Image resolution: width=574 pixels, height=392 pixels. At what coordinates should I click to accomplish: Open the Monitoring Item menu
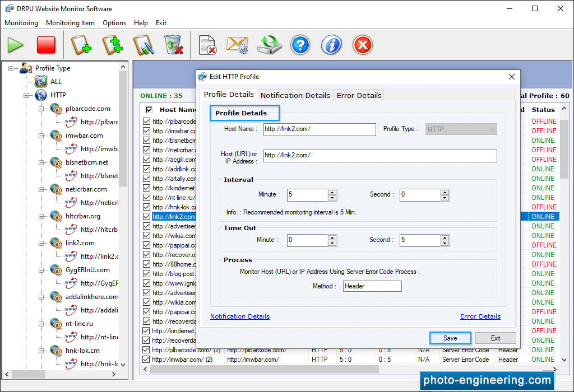pyautogui.click(x=70, y=22)
